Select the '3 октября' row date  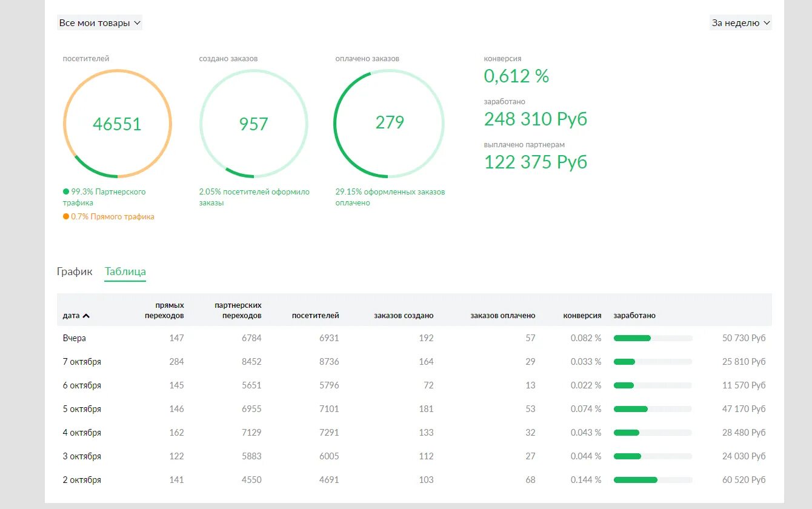[x=82, y=456]
